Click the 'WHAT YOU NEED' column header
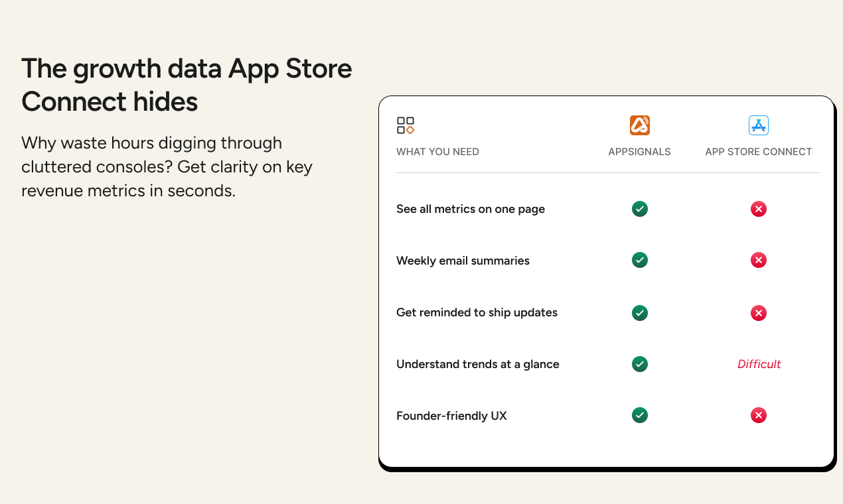The image size is (843, 504). tap(437, 152)
